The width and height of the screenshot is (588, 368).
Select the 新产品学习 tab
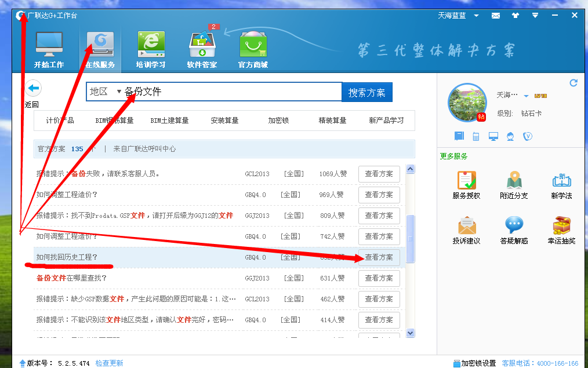(386, 121)
